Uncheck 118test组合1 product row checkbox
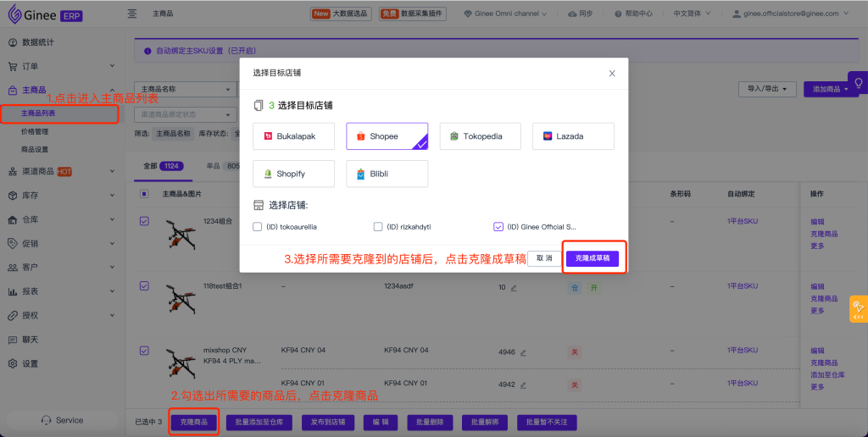The image size is (868, 437). pyautogui.click(x=144, y=286)
